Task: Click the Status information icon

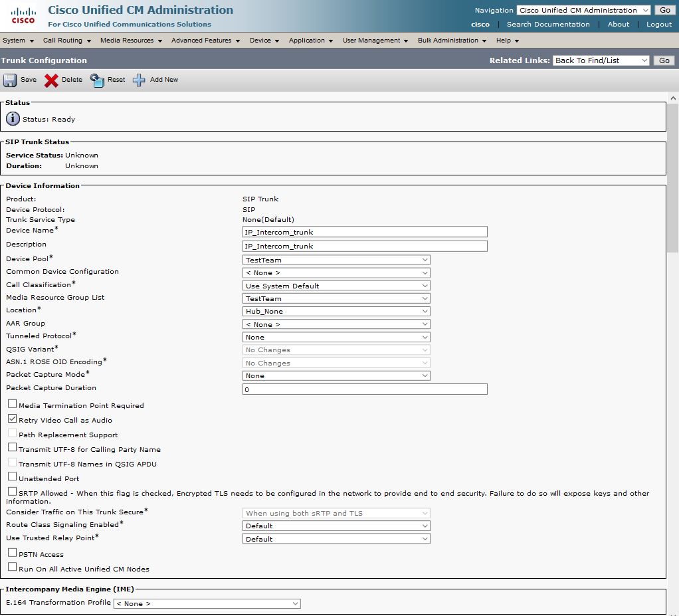Action: [13, 119]
